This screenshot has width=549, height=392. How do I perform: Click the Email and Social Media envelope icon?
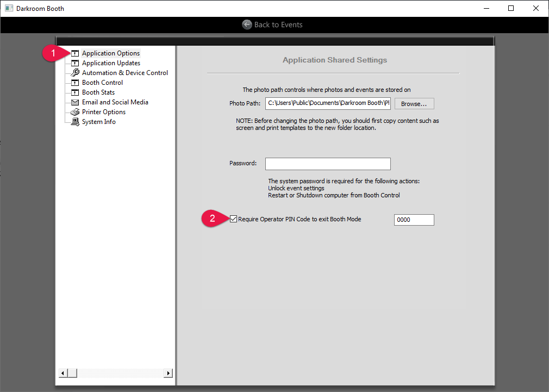[75, 102]
